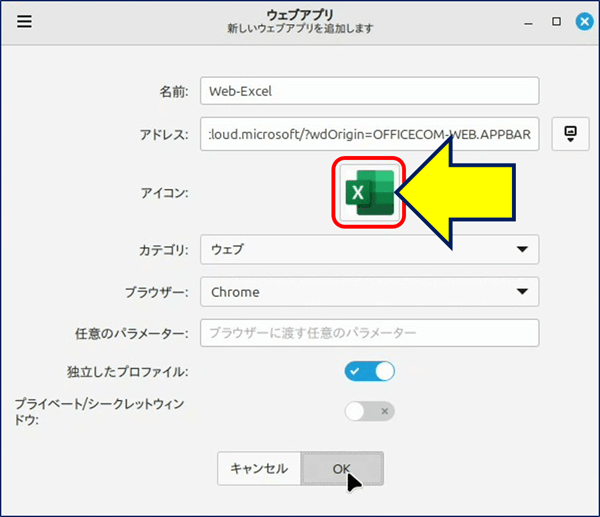Click the ウェブアプリ window title text
The width and height of the screenshot is (600, 517).
(300, 15)
